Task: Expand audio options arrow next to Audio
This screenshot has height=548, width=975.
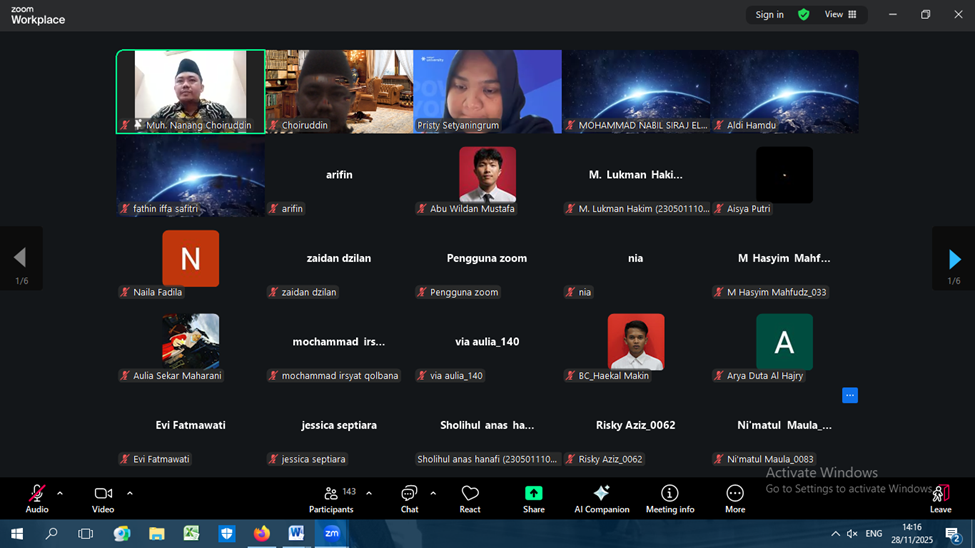Action: (60, 493)
